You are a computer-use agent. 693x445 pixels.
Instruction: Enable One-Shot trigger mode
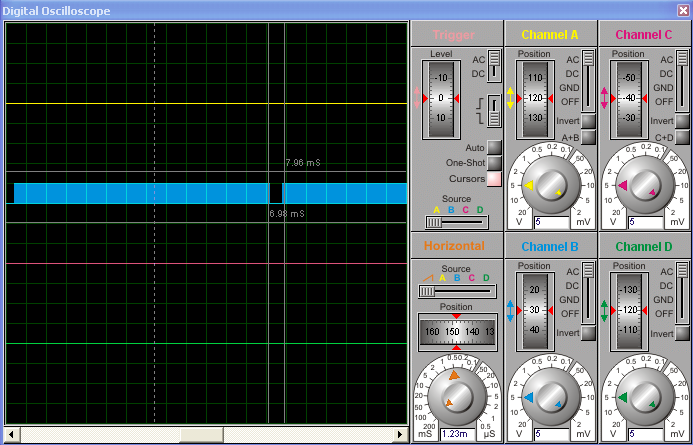pos(493,163)
